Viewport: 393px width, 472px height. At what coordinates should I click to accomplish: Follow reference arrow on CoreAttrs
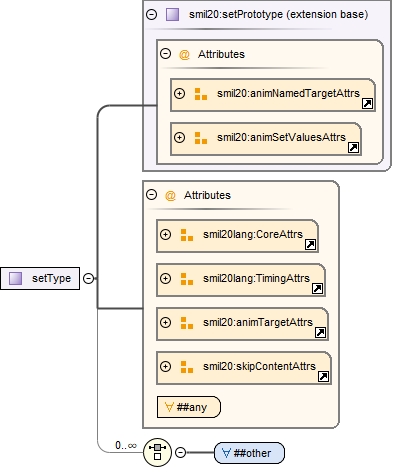click(310, 245)
